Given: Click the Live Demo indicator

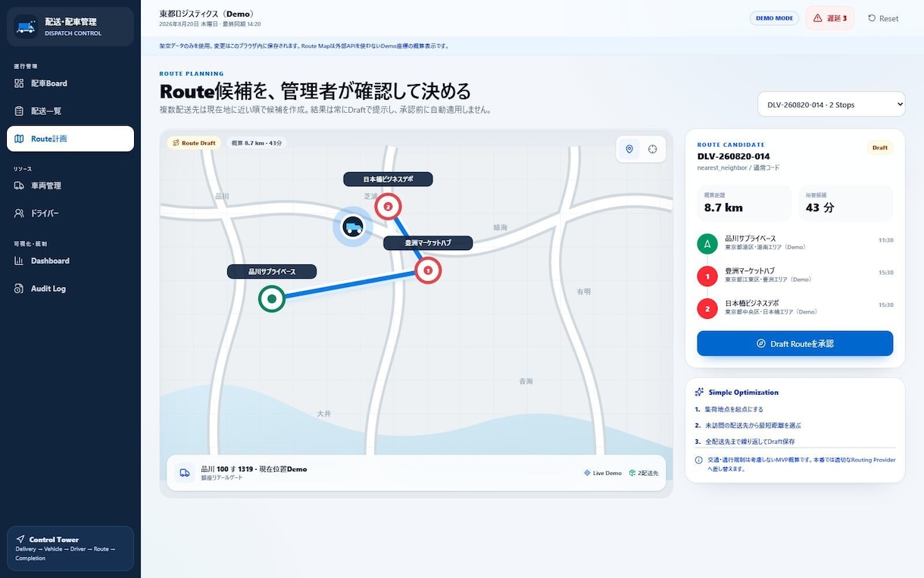Looking at the screenshot, I should 603,473.
